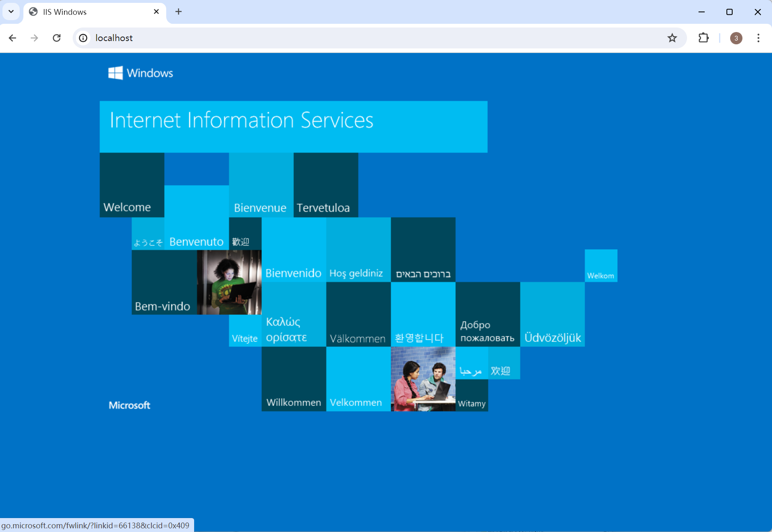This screenshot has height=532, width=772.
Task: Minimize the Chrome window
Action: [x=701, y=12]
